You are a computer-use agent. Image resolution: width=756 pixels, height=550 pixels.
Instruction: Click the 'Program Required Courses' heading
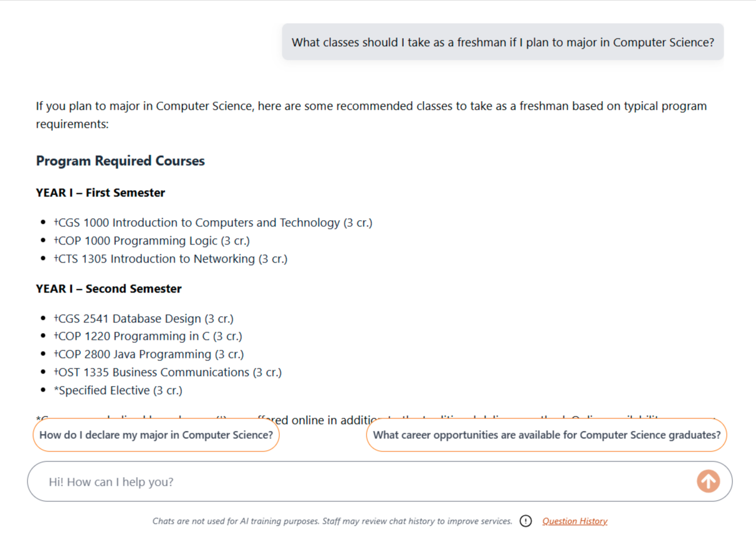[120, 161]
